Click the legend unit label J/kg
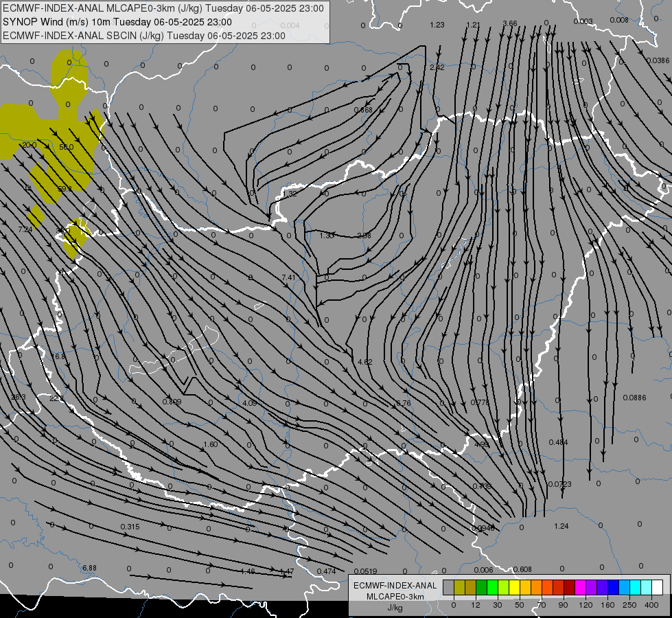Viewport: 672px width, 618px height. [x=395, y=608]
